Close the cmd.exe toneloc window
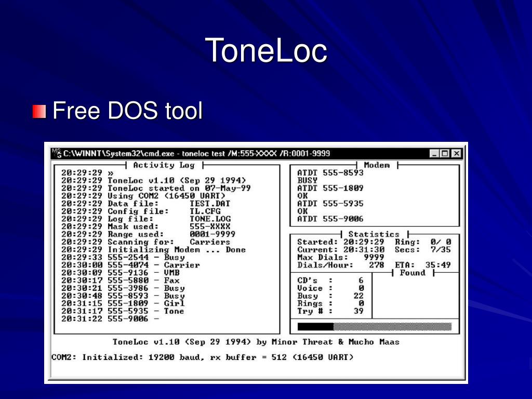 click(x=457, y=154)
